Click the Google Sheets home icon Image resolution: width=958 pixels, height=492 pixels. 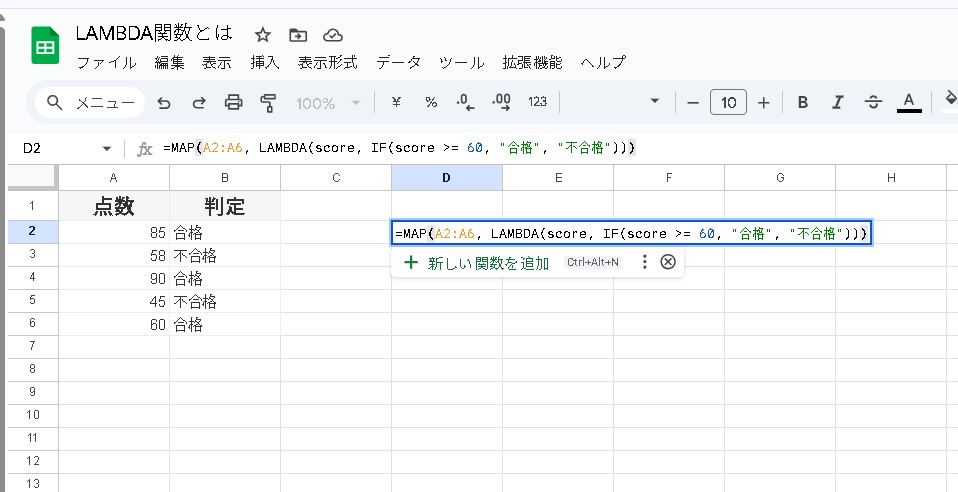(46, 47)
